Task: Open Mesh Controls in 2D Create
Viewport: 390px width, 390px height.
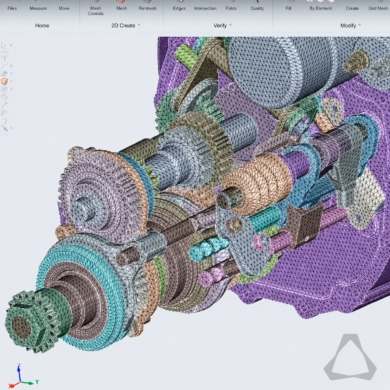Action: pos(95,8)
